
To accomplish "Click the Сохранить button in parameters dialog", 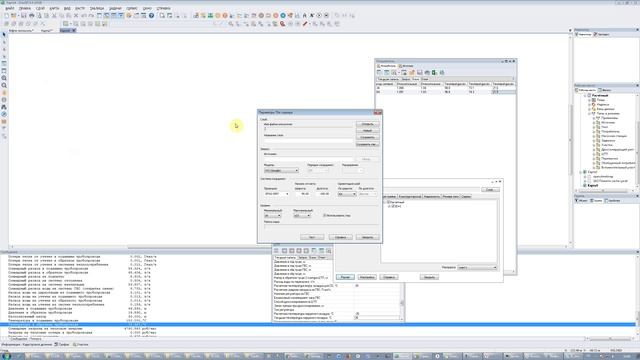I will pyautogui.click(x=367, y=138).
